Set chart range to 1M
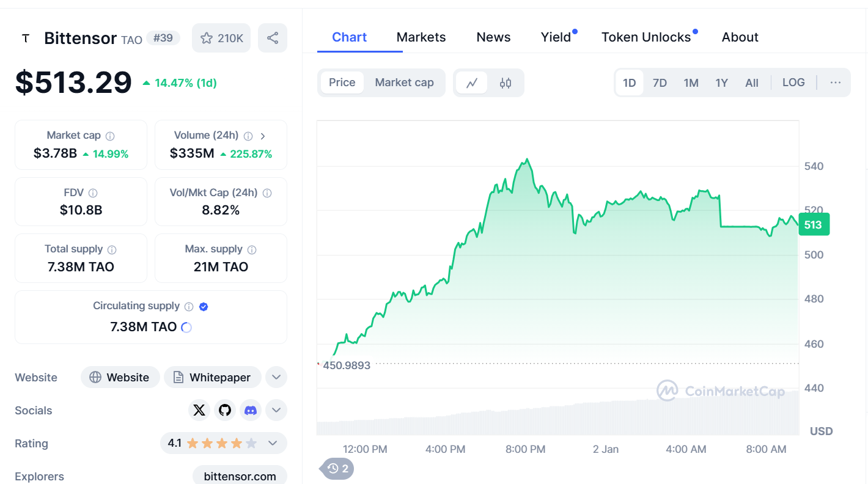868x484 pixels. (x=691, y=82)
